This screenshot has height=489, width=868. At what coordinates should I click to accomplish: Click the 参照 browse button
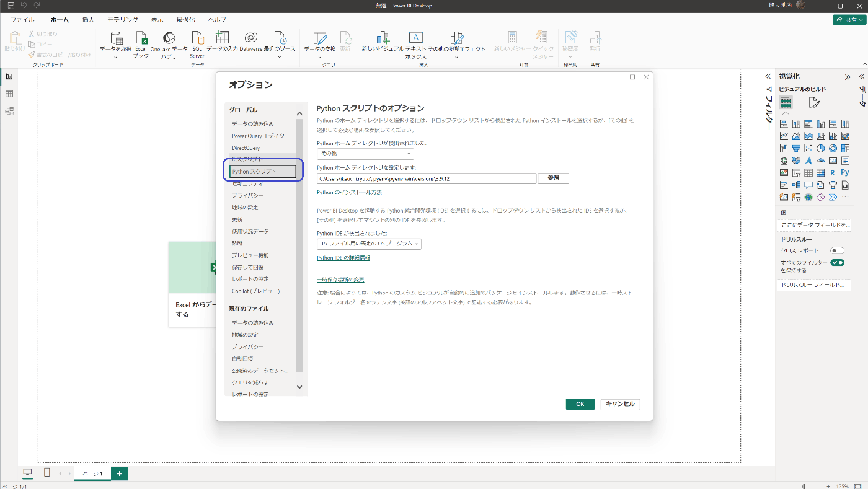click(x=553, y=178)
